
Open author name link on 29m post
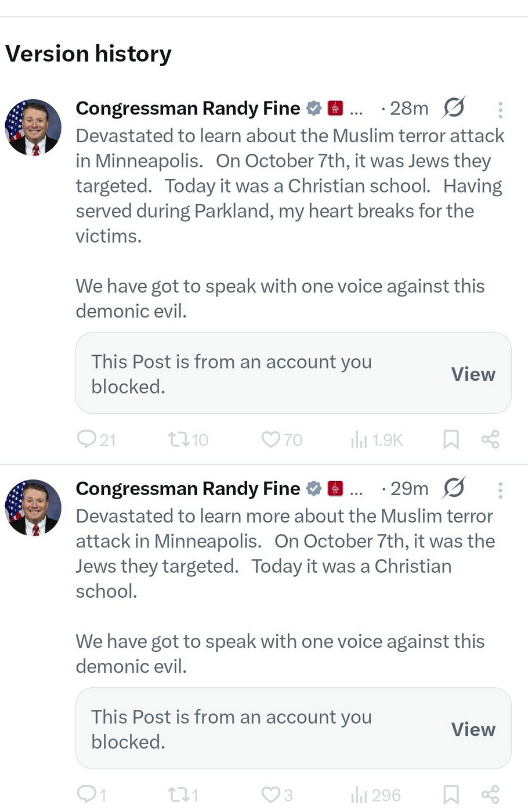tap(188, 489)
